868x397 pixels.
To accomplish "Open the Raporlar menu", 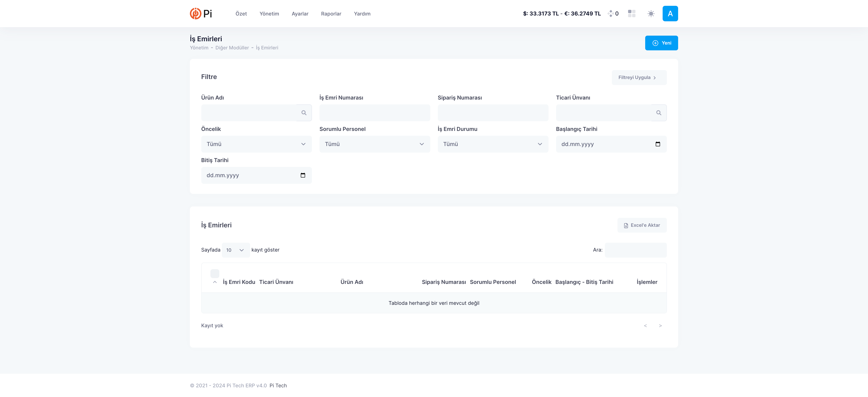I will click(331, 14).
